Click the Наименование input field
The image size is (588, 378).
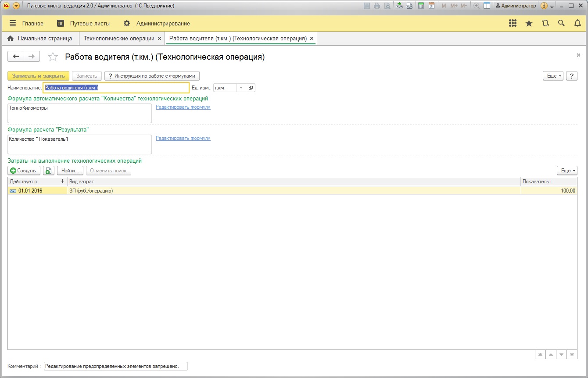(x=116, y=88)
